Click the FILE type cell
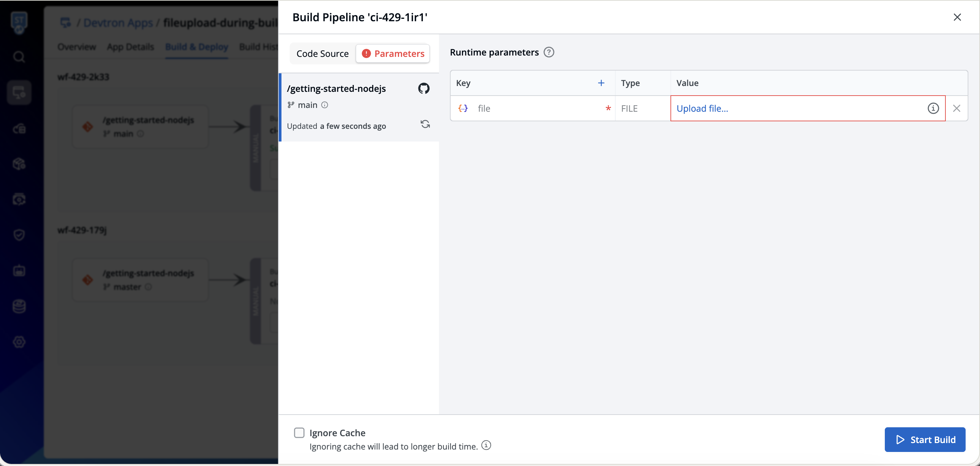980x466 pixels. pos(643,109)
